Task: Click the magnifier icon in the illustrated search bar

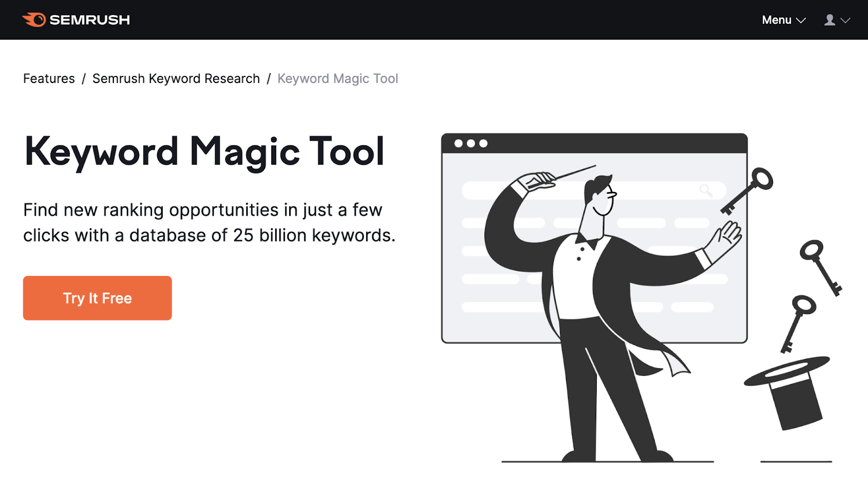Action: click(705, 190)
